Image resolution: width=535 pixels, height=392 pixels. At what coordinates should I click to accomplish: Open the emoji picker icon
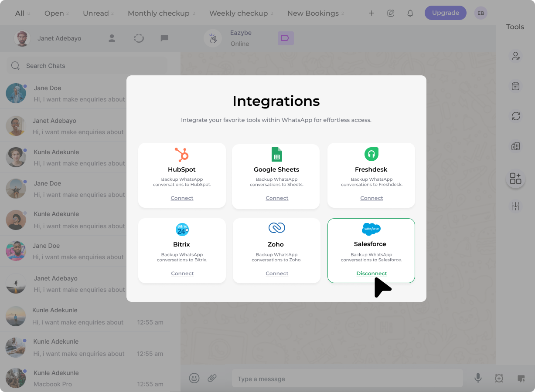[x=194, y=378]
